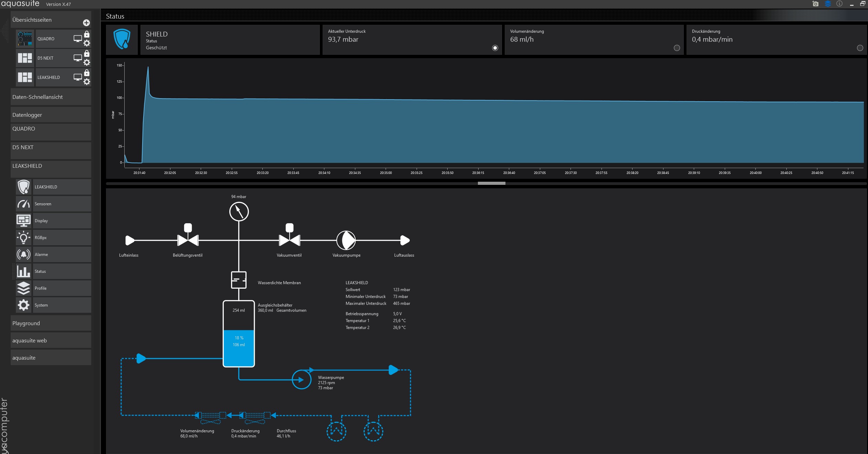The image size is (868, 454).
Task: Click the add overview page plus icon
Action: (86, 23)
